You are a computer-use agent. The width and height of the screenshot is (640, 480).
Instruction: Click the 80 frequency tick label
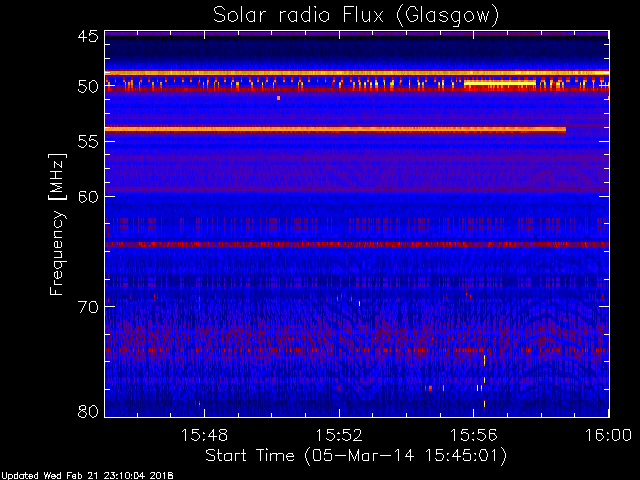tap(88, 411)
